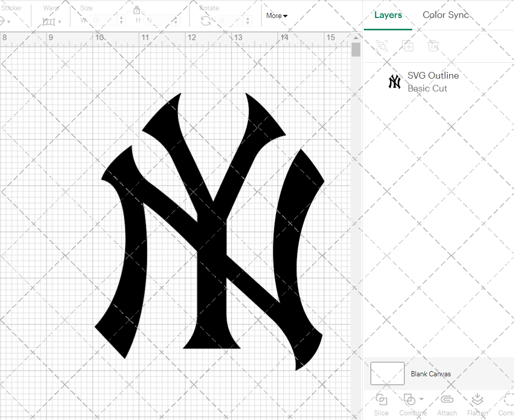The height and width of the screenshot is (420, 514).
Task: Click the Blank Canvas color swatch
Action: click(387, 373)
